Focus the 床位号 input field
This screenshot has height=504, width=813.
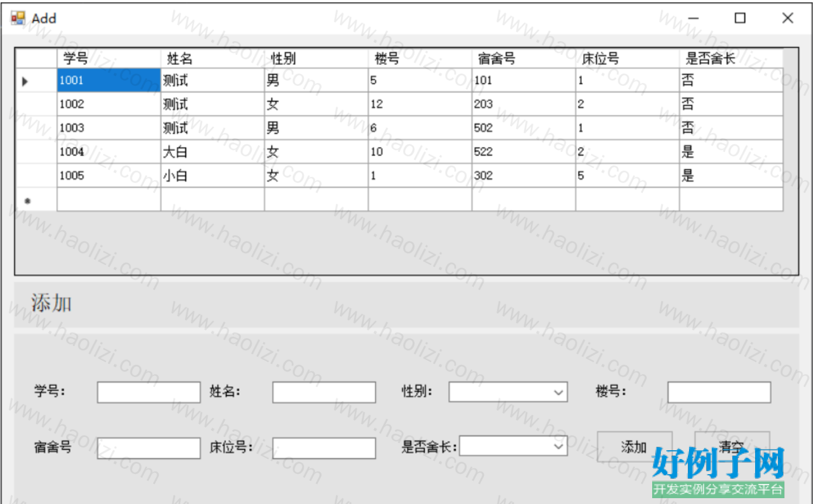tap(324, 448)
